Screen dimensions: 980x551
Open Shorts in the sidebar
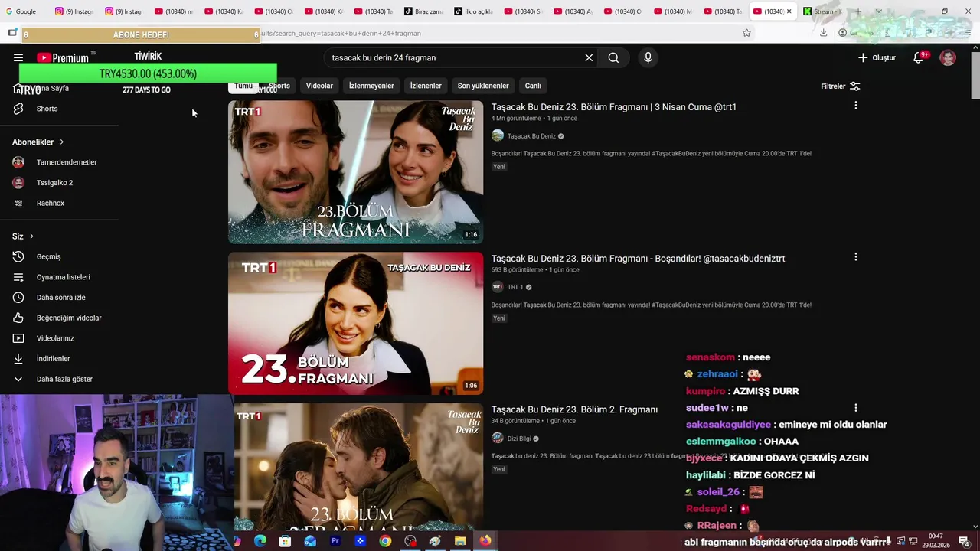click(x=47, y=109)
